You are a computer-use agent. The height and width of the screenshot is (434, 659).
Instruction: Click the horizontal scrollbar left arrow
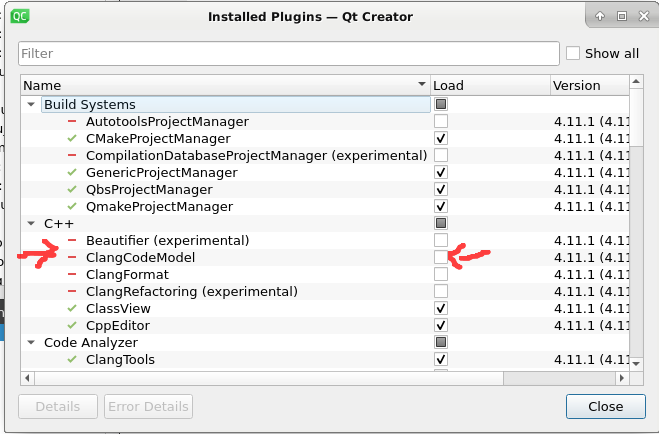(27, 378)
